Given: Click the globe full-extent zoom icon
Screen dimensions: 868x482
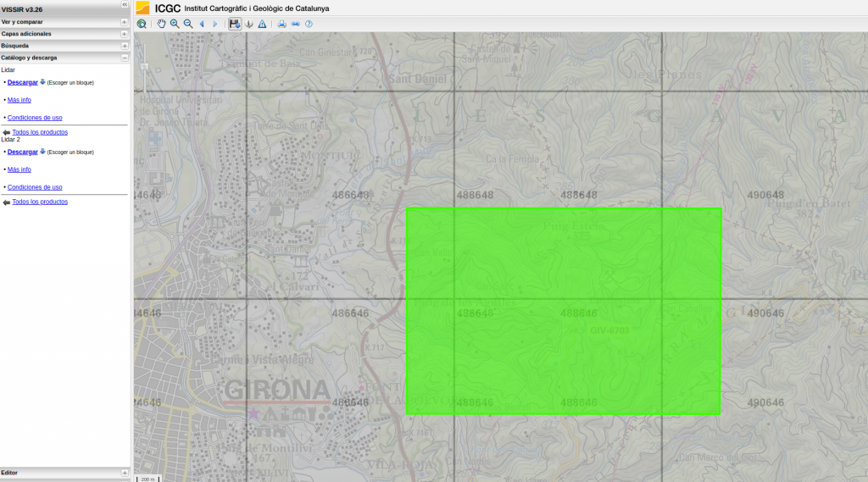Looking at the screenshot, I should 142,24.
